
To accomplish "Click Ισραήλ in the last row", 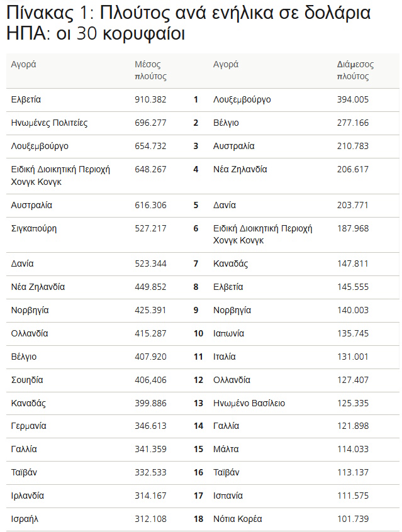I will (25, 519).
